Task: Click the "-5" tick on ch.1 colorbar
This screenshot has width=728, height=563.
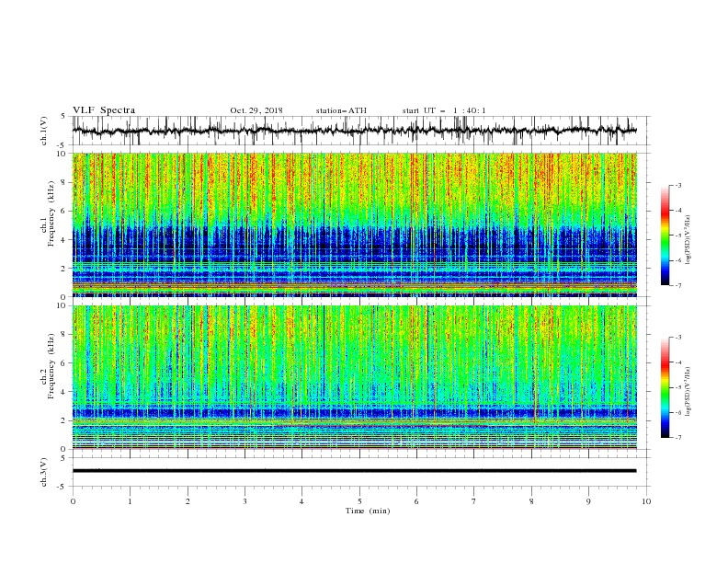Action: [678, 236]
